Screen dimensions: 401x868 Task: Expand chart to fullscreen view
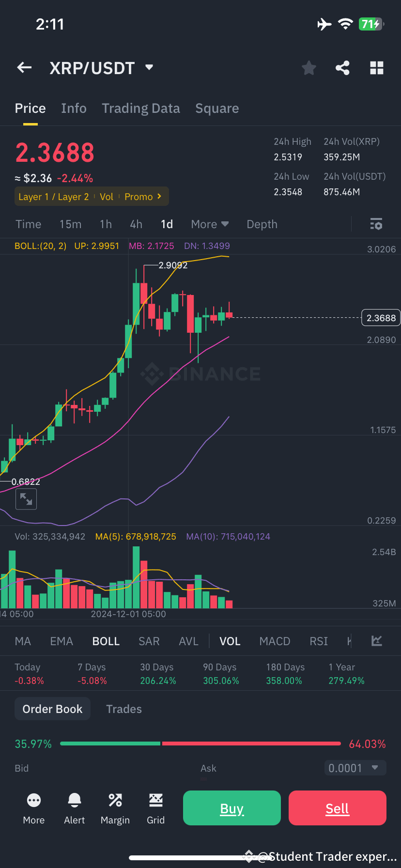(26, 499)
